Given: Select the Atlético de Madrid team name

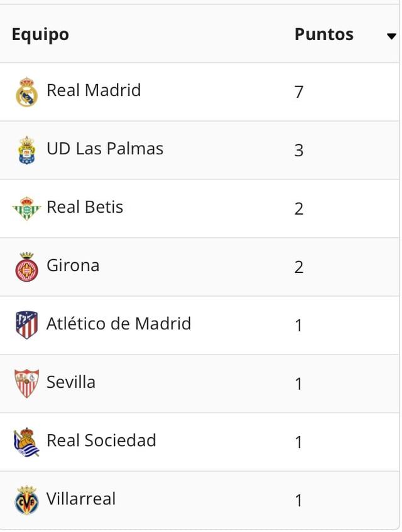Looking at the screenshot, I should [x=119, y=324].
